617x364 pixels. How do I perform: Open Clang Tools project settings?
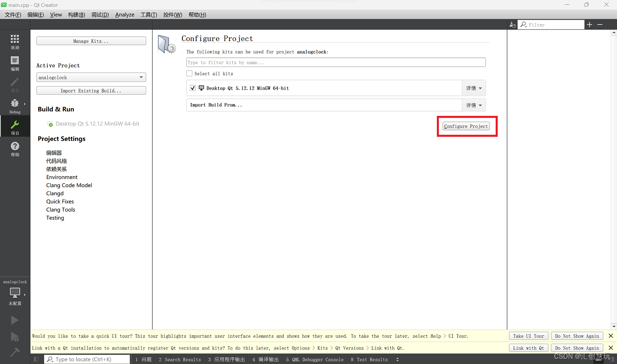tap(60, 210)
